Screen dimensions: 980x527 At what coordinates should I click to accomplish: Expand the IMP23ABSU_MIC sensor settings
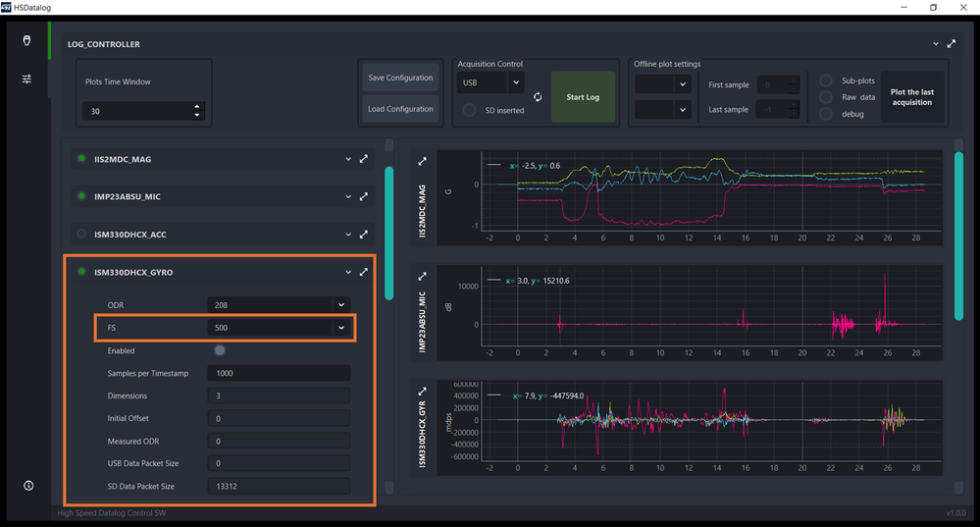click(348, 196)
